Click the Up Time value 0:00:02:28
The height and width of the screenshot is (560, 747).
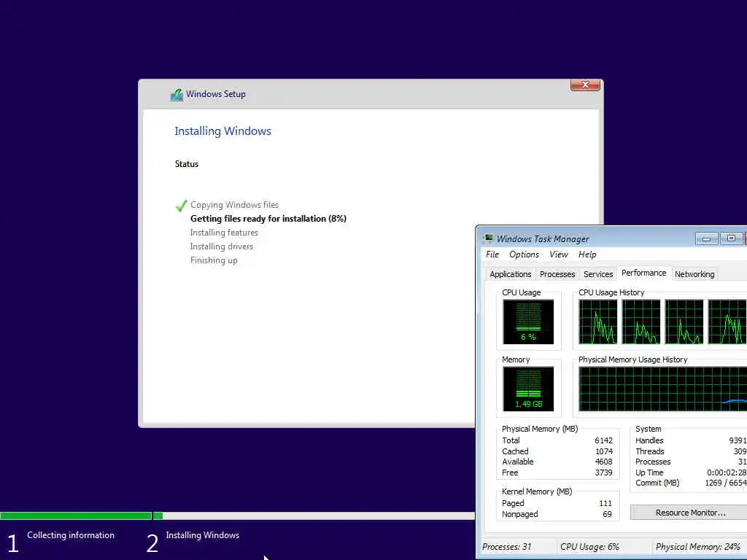coord(727,472)
